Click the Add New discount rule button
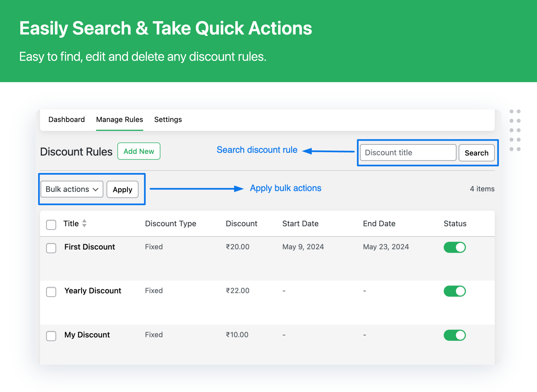Image resolution: width=537 pixels, height=392 pixels. click(x=139, y=151)
